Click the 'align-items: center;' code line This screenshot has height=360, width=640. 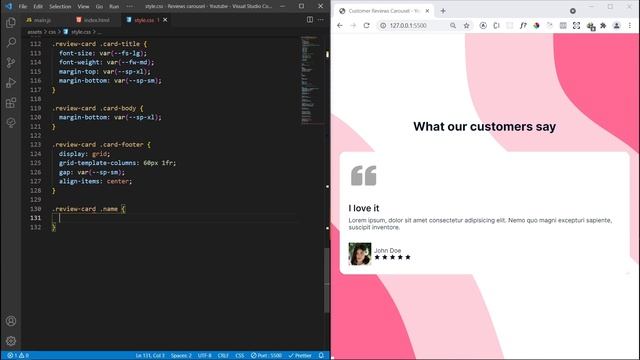point(96,181)
